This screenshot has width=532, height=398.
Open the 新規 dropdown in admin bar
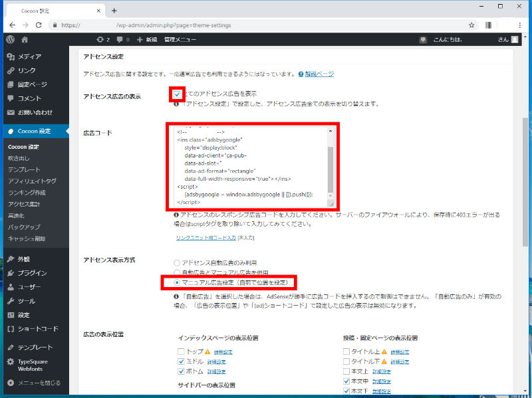tap(147, 40)
